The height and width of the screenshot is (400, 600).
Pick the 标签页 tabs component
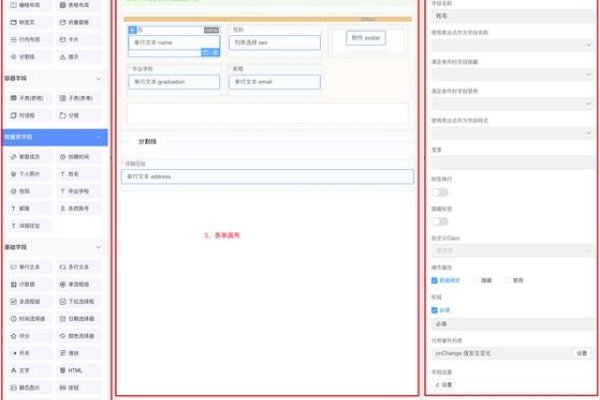click(x=29, y=22)
